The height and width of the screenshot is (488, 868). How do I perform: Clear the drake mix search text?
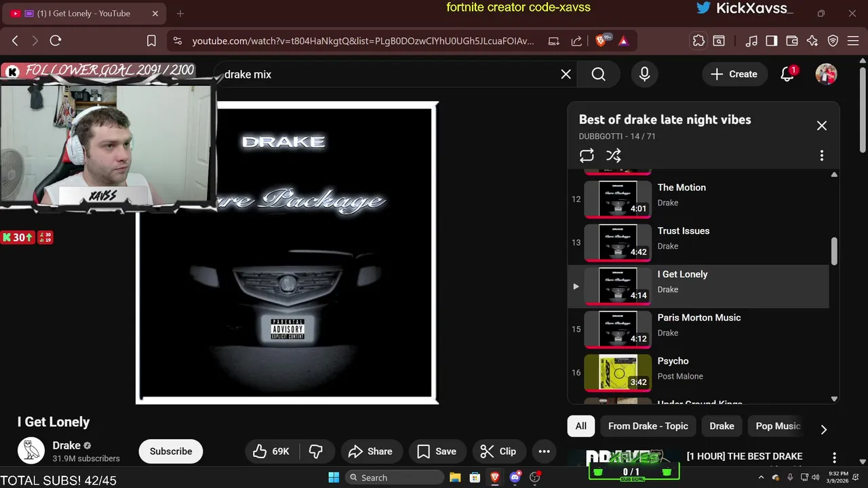pos(566,75)
